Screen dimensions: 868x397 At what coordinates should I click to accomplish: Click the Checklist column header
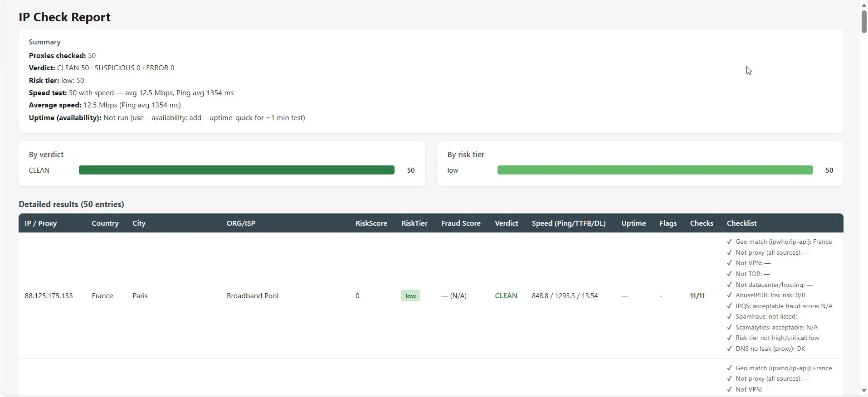pyautogui.click(x=741, y=223)
